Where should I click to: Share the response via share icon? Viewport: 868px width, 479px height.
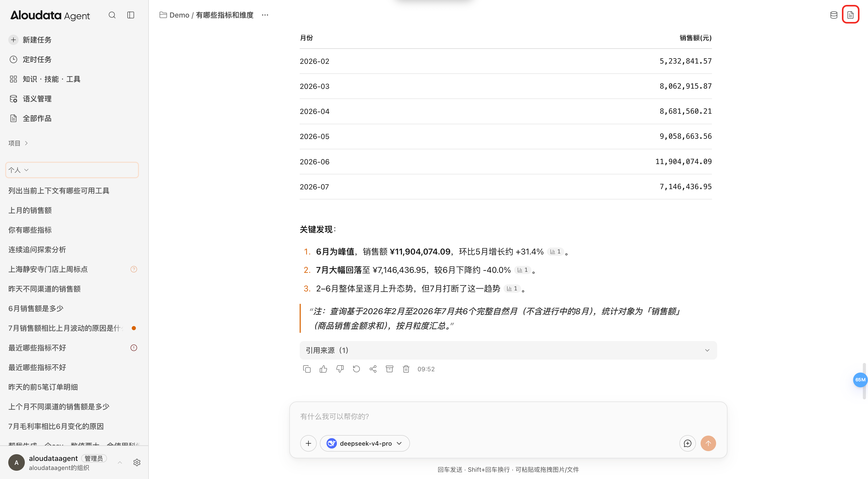pyautogui.click(x=373, y=369)
